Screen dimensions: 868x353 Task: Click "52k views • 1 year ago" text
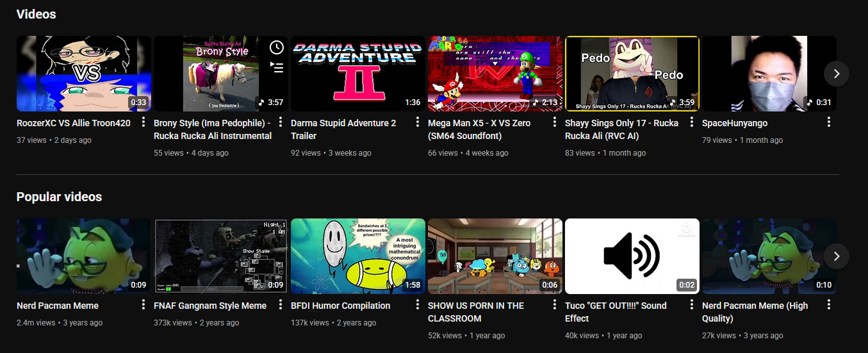466,336
